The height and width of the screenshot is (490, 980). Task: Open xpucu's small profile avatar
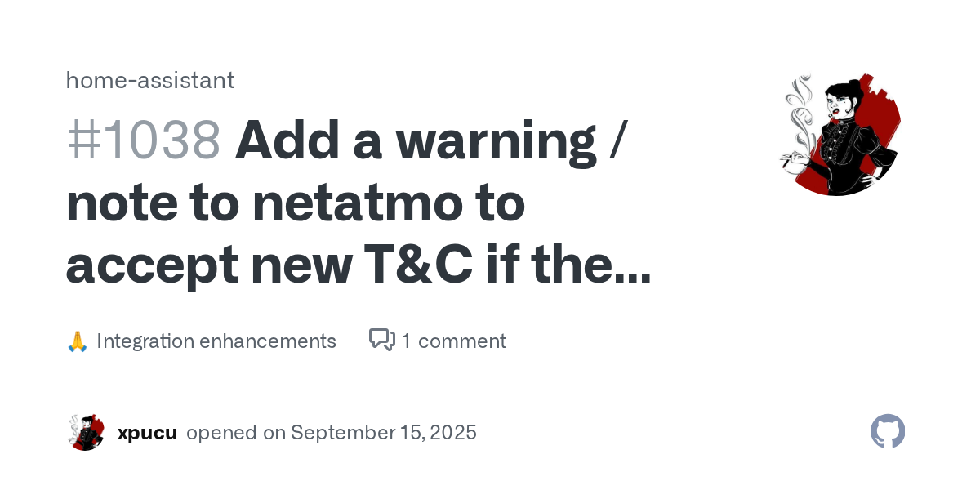point(86,432)
